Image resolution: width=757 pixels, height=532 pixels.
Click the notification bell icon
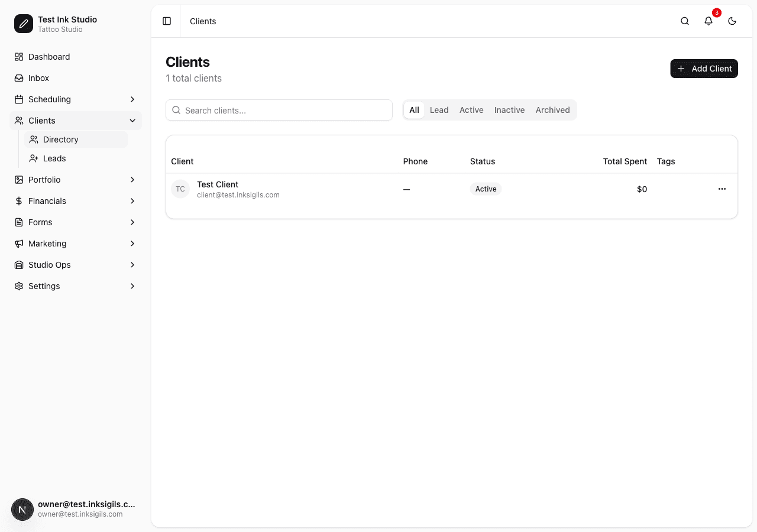(708, 21)
